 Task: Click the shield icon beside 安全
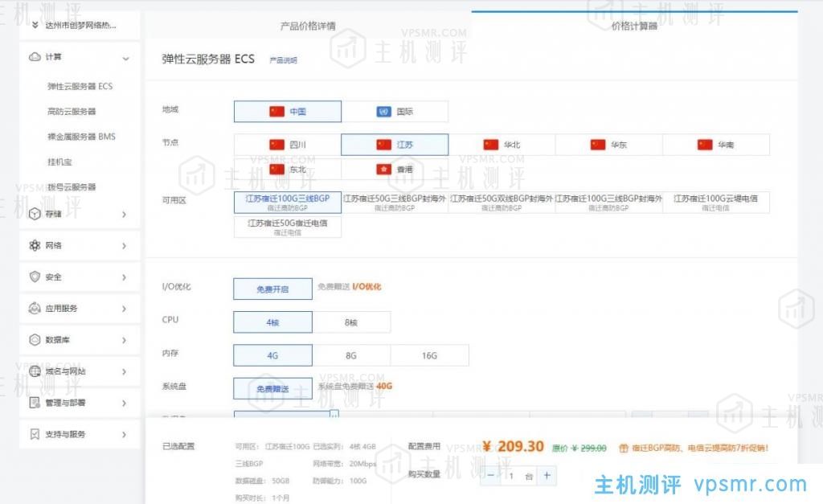pyautogui.click(x=35, y=277)
